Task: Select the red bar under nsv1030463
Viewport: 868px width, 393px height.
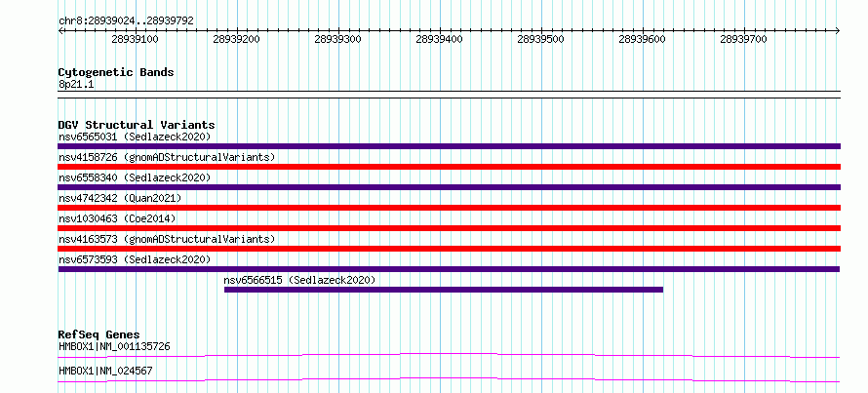Action: coord(449,228)
